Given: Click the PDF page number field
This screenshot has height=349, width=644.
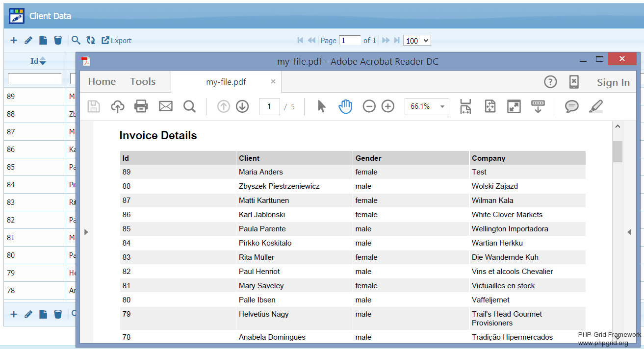Looking at the screenshot, I should point(269,106).
